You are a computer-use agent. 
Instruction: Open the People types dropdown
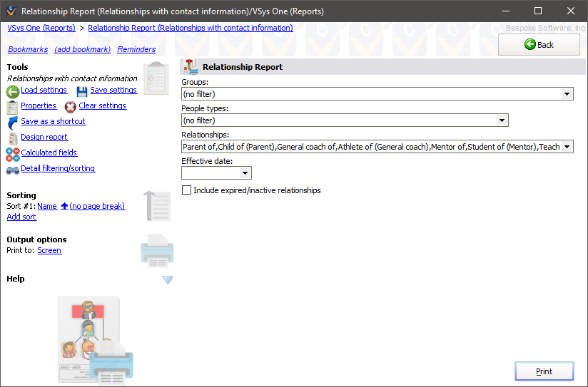502,120
